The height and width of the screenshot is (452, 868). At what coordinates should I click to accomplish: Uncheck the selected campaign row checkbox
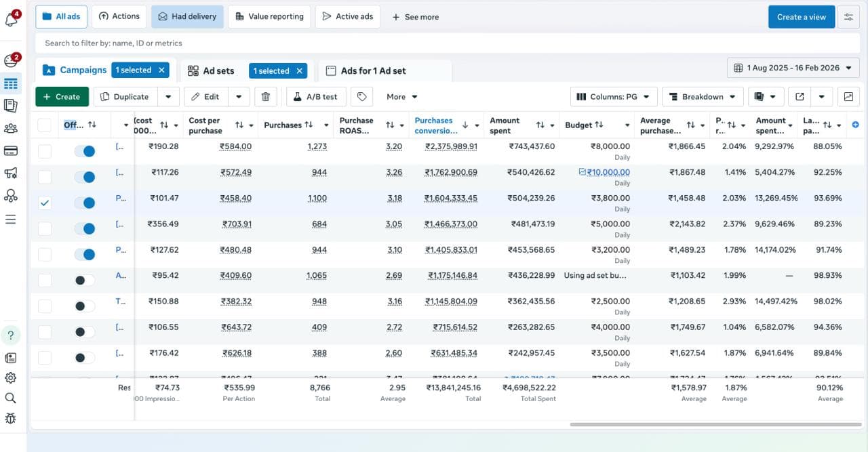pyautogui.click(x=45, y=203)
